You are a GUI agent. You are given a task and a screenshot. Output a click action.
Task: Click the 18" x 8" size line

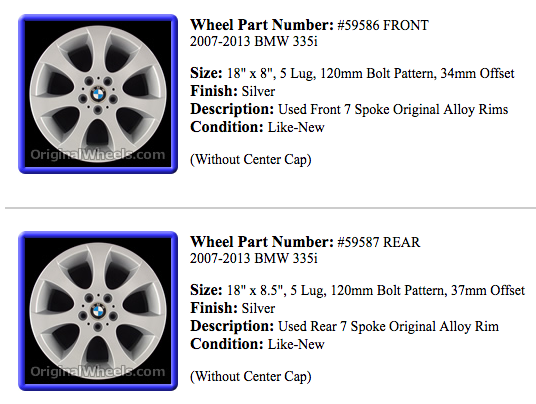point(352,73)
